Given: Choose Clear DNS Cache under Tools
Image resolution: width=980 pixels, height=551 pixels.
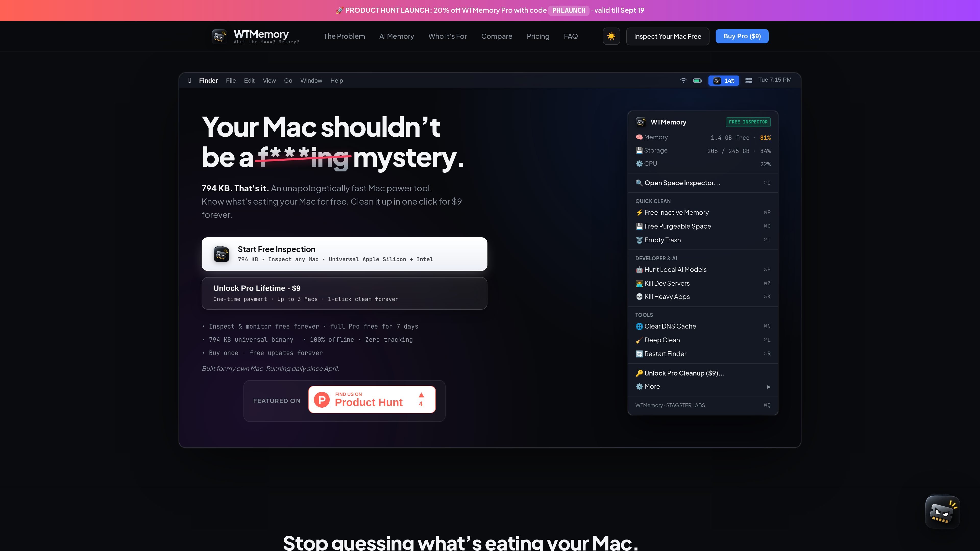Looking at the screenshot, I should coord(703,326).
